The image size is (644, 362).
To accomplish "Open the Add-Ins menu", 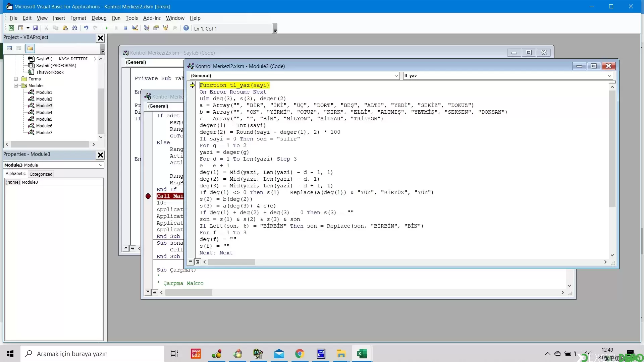I will (152, 18).
